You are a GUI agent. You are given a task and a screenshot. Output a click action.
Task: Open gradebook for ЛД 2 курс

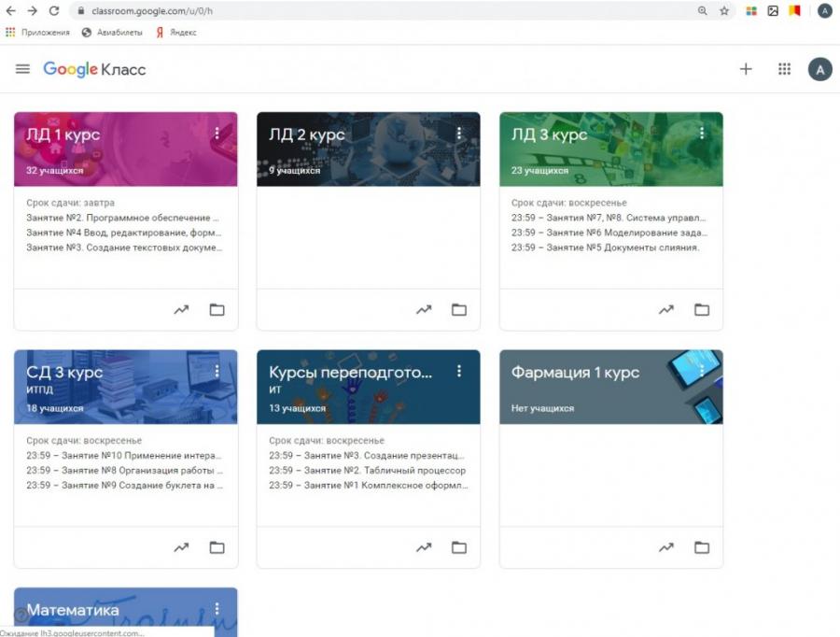click(425, 309)
